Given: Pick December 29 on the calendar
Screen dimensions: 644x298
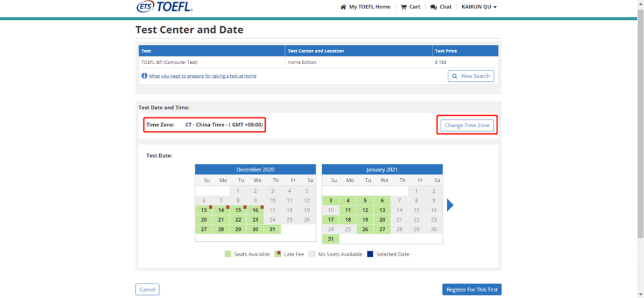Looking at the screenshot, I should point(238,229).
